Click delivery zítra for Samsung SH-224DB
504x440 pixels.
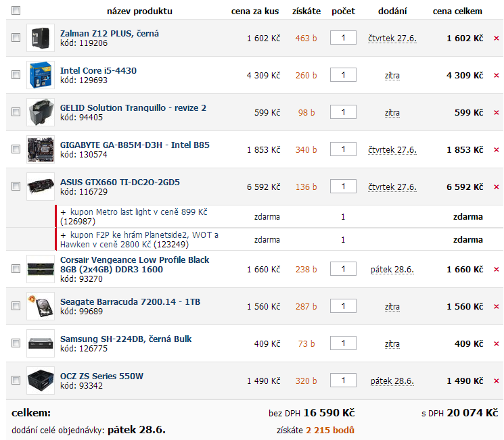tap(392, 344)
